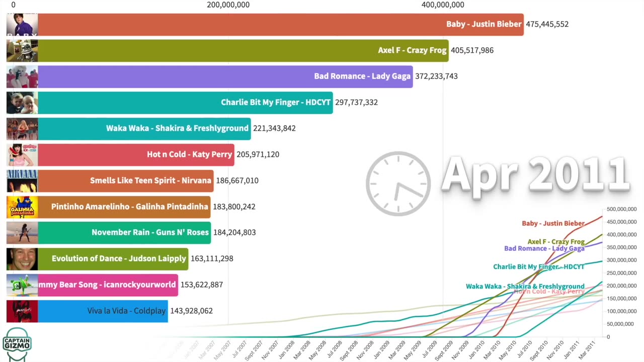Screen dimensions: 644x362
Task: Click the Crazy Frog Axel F thumbnail
Action: click(22, 50)
